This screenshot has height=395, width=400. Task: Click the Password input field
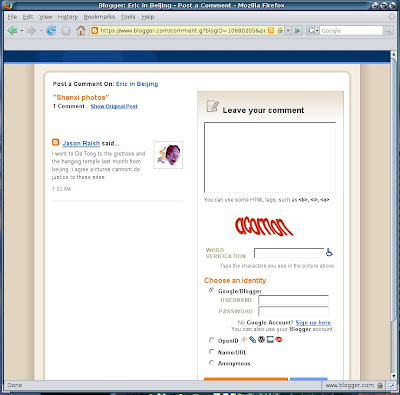(x=293, y=311)
